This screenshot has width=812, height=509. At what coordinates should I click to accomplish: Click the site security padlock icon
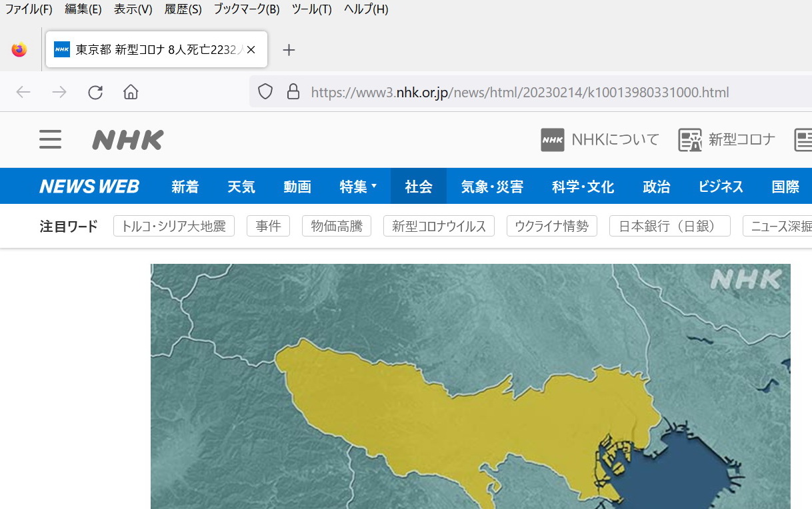tap(293, 92)
